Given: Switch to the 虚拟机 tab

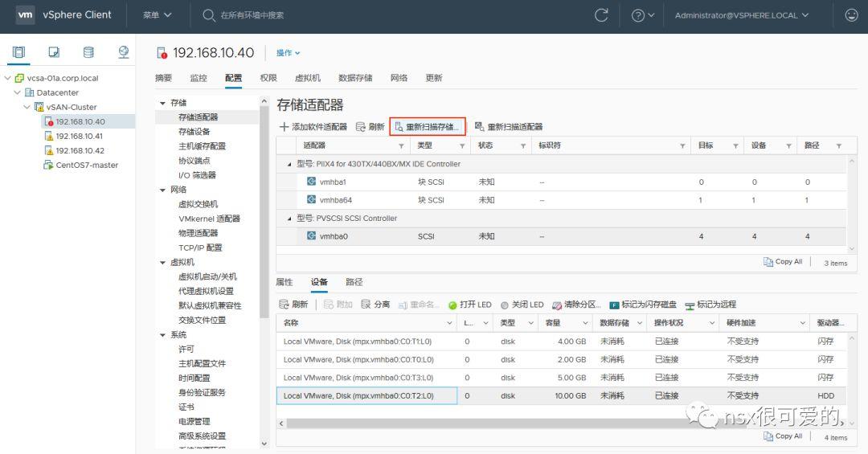Looking at the screenshot, I should (x=308, y=78).
